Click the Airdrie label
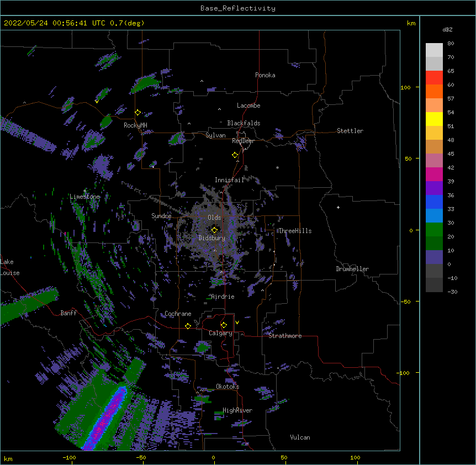This screenshot has width=476, height=465. pyautogui.click(x=223, y=297)
